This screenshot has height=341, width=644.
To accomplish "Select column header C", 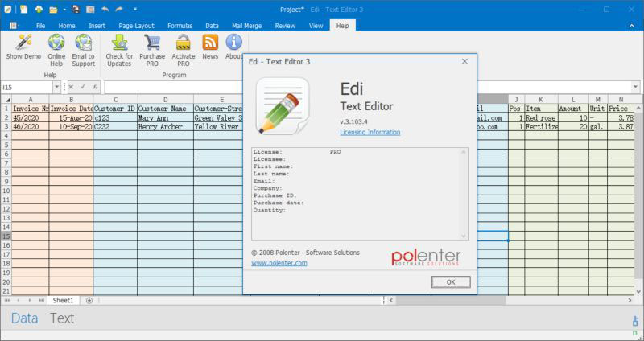I will 115,99.
